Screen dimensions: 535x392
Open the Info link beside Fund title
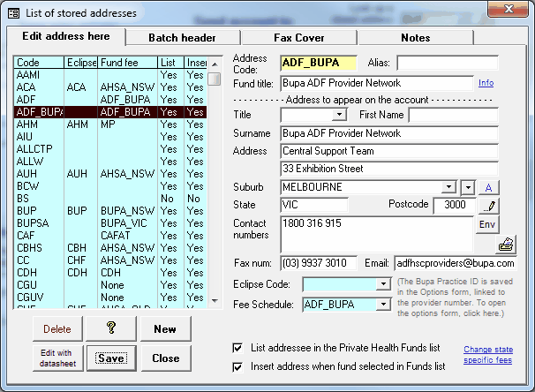(x=486, y=83)
